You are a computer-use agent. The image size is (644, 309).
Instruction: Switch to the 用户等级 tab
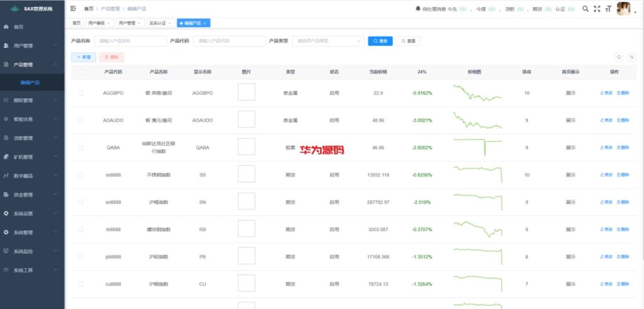(x=99, y=23)
